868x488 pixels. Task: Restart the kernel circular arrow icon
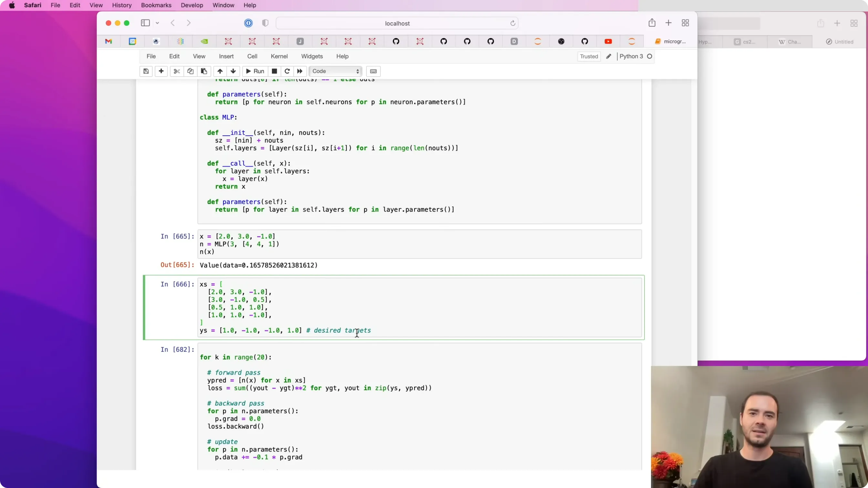(x=287, y=71)
